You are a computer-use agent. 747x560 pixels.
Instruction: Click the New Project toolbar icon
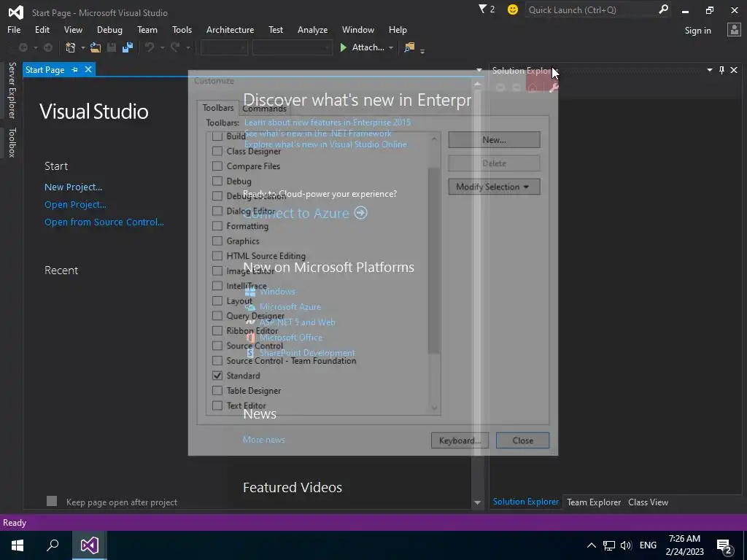pos(71,47)
